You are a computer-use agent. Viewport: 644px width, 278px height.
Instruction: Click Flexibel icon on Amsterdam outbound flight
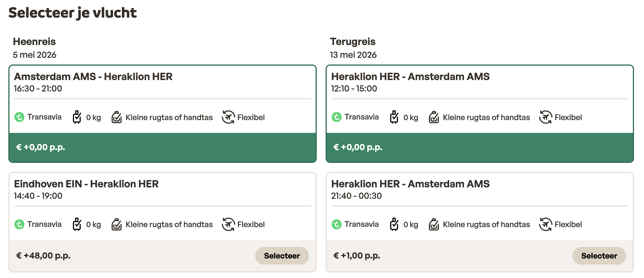[x=228, y=117]
